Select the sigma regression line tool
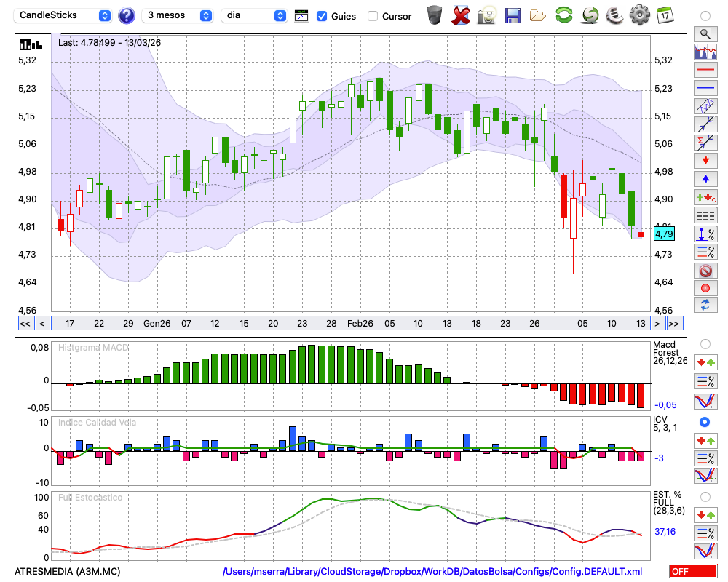The height and width of the screenshot is (582, 728). pos(705,143)
